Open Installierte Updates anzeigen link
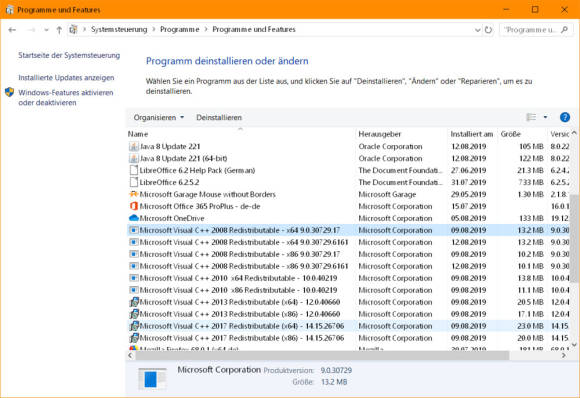The width and height of the screenshot is (580, 398). point(66,78)
